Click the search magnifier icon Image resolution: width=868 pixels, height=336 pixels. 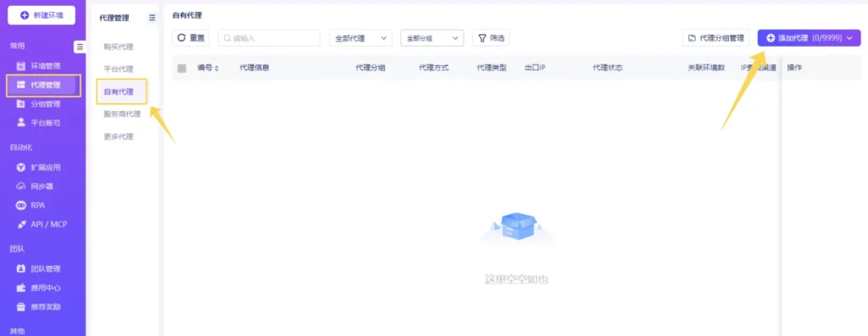tap(227, 38)
